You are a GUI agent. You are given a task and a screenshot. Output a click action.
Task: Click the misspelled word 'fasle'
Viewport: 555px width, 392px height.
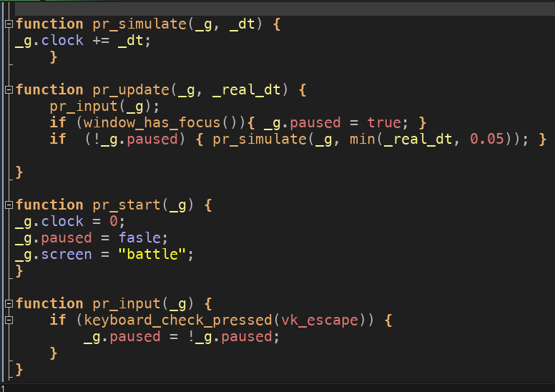coord(139,237)
